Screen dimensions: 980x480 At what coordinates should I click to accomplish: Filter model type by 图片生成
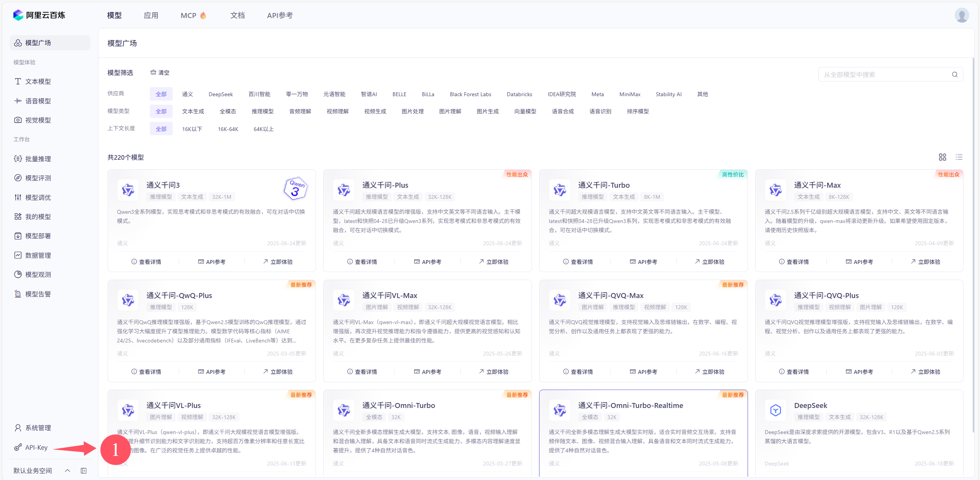488,111
